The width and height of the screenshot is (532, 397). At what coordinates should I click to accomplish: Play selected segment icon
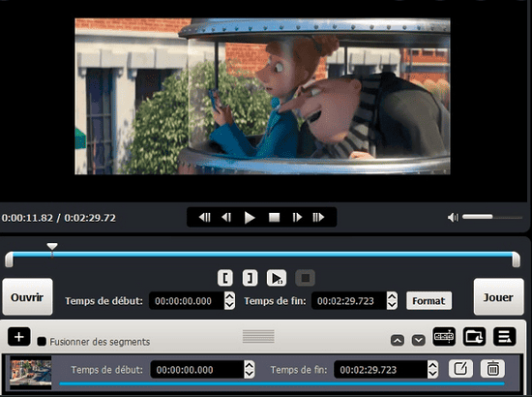(x=277, y=278)
